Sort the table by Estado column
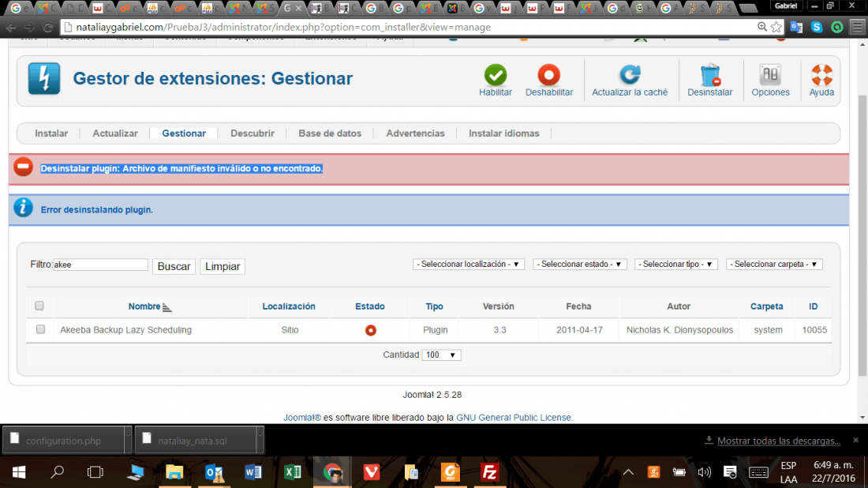The image size is (868, 488). [370, 306]
